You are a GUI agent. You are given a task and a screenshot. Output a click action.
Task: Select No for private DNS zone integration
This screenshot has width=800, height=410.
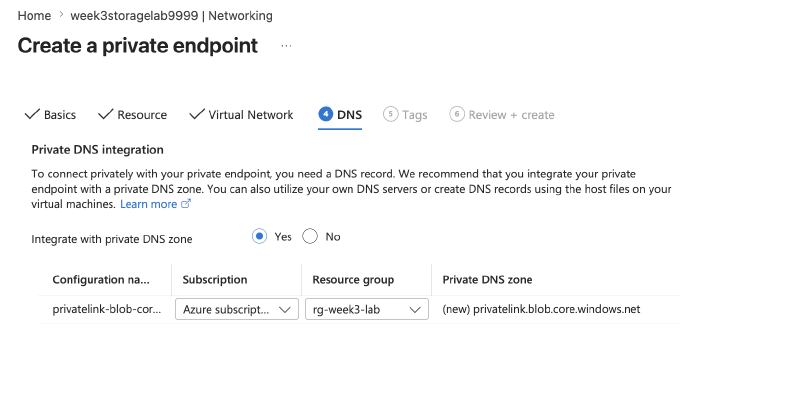click(310, 237)
